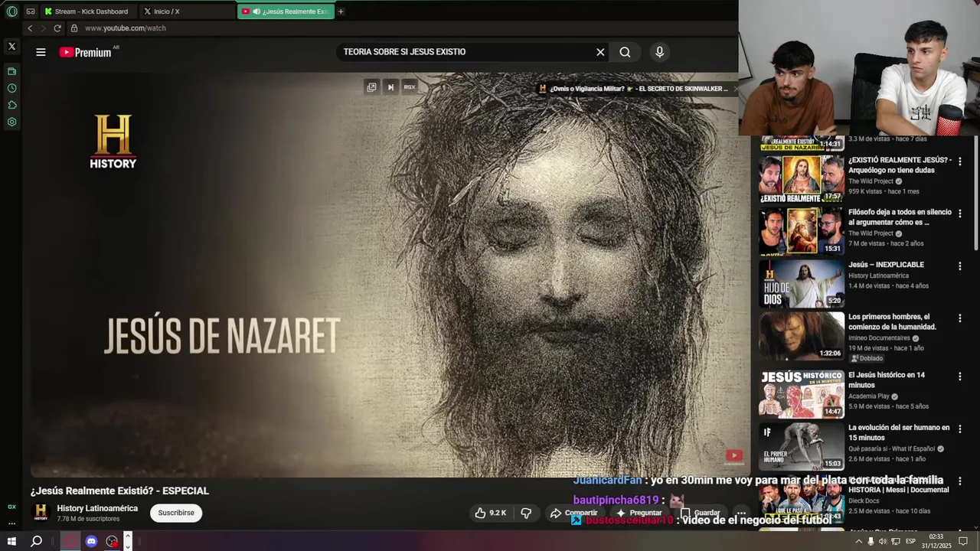The height and width of the screenshot is (551, 980).
Task: Open Los primeros hombres video title
Action: coord(892,321)
